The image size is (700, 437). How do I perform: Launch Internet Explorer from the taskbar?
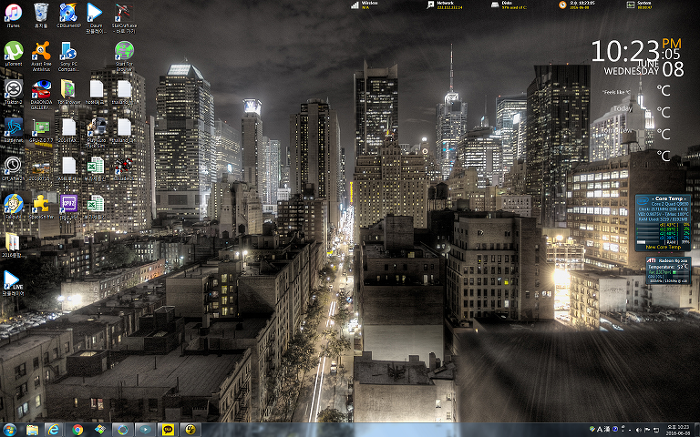pos(54,430)
